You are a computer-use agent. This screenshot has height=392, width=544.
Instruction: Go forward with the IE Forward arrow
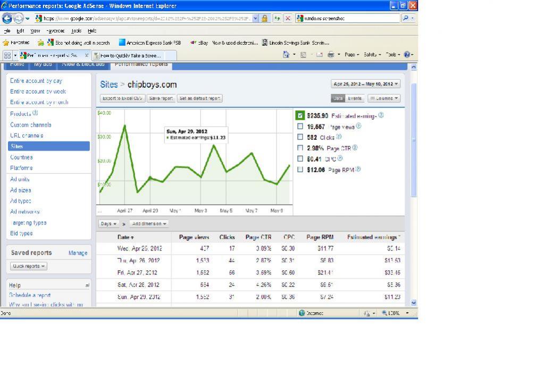pos(19,18)
